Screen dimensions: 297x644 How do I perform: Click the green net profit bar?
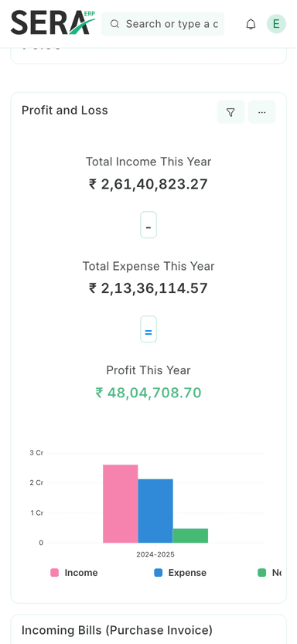[190, 536]
